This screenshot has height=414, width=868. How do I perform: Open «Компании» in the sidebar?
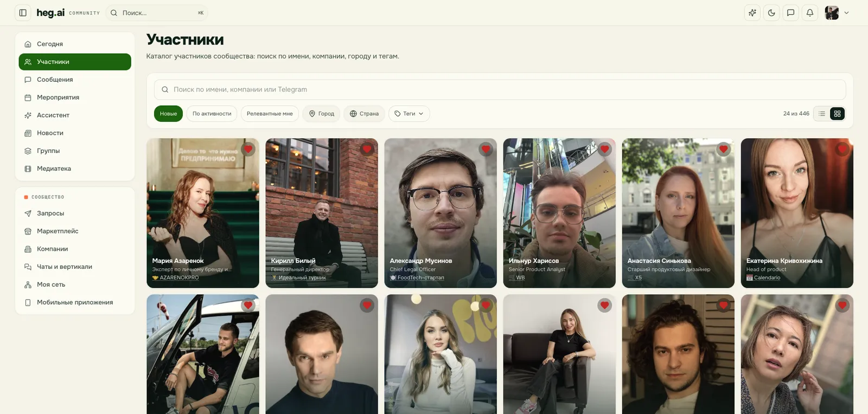pyautogui.click(x=75, y=249)
